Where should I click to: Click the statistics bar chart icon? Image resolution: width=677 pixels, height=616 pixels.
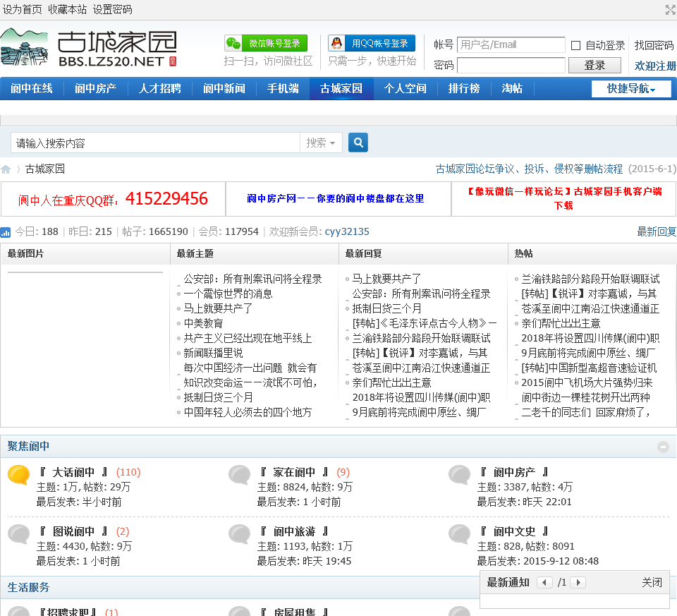5,232
